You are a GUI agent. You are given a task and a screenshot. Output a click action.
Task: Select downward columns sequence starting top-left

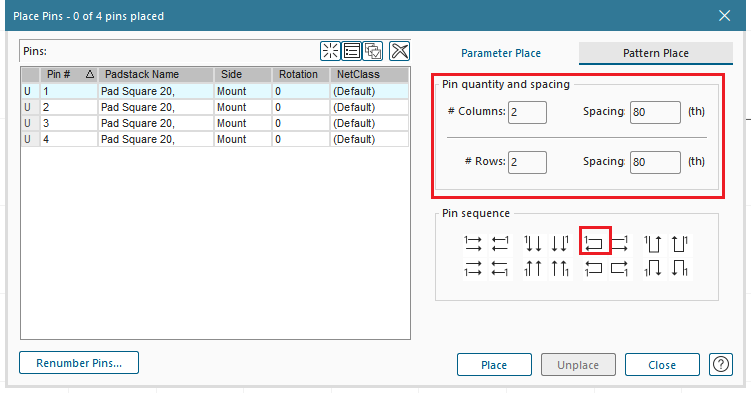tap(533, 243)
